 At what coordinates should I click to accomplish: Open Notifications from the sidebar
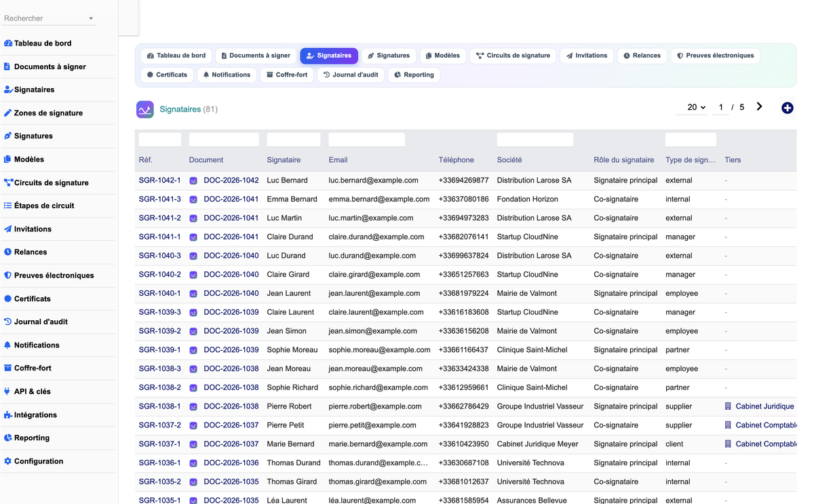coord(32,345)
